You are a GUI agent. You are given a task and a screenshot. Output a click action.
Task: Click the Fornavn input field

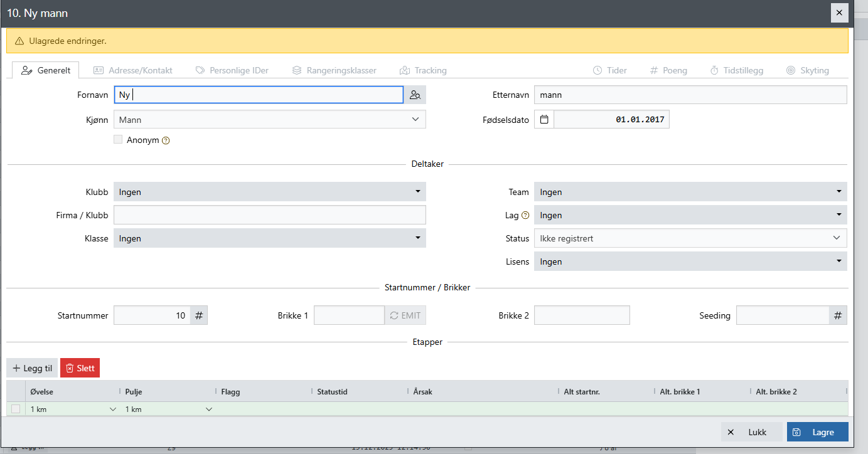coord(258,95)
